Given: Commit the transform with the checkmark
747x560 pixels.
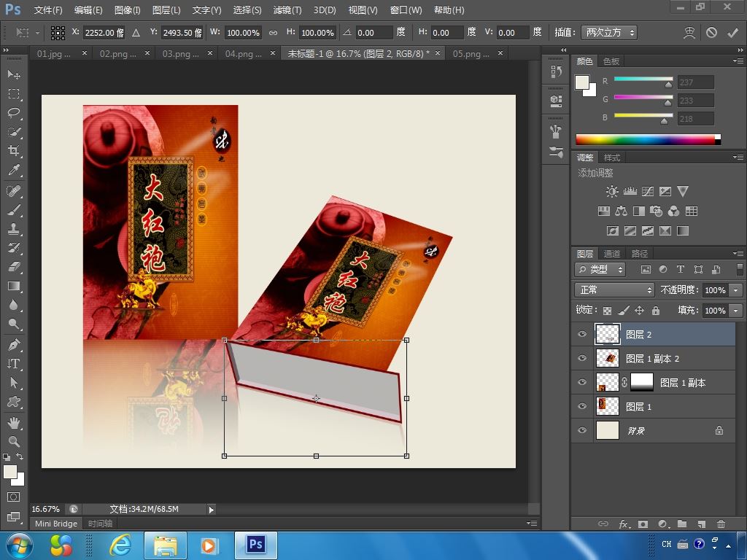Looking at the screenshot, I should tap(732, 33).
